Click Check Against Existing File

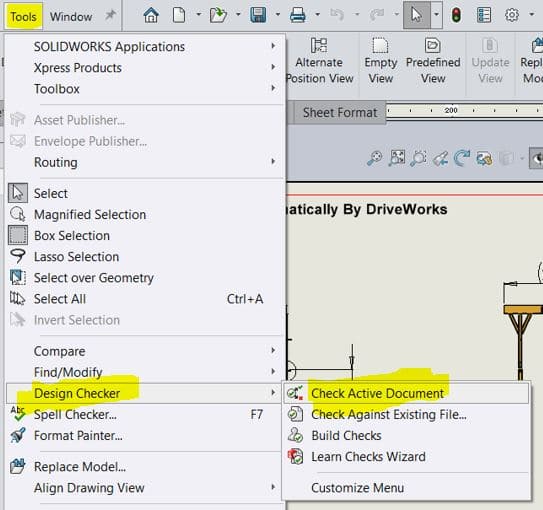pos(407,414)
